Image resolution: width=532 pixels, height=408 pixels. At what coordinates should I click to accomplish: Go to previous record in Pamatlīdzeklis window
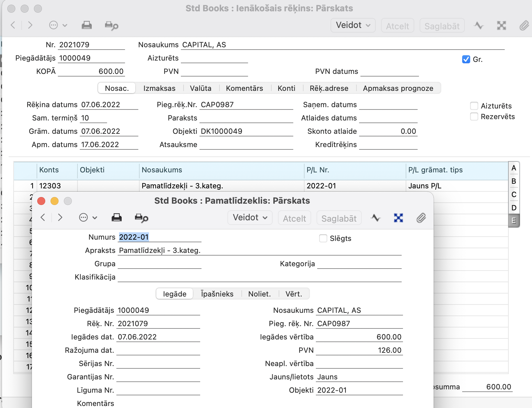[x=43, y=218]
